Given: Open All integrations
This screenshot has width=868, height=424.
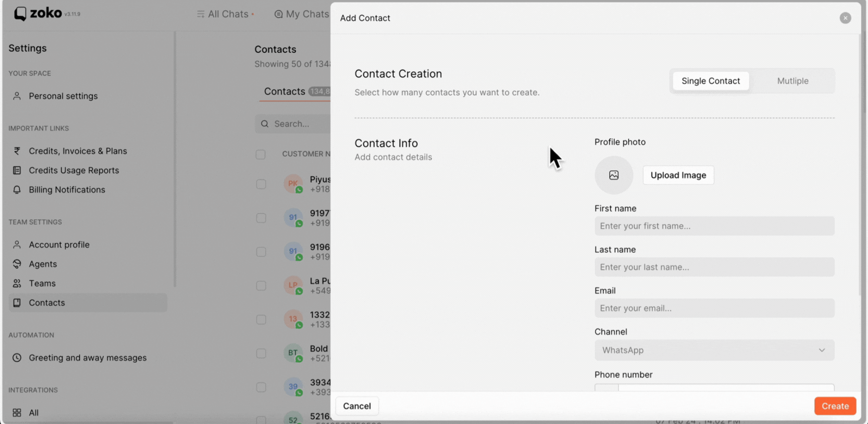Looking at the screenshot, I should [x=88, y=412].
